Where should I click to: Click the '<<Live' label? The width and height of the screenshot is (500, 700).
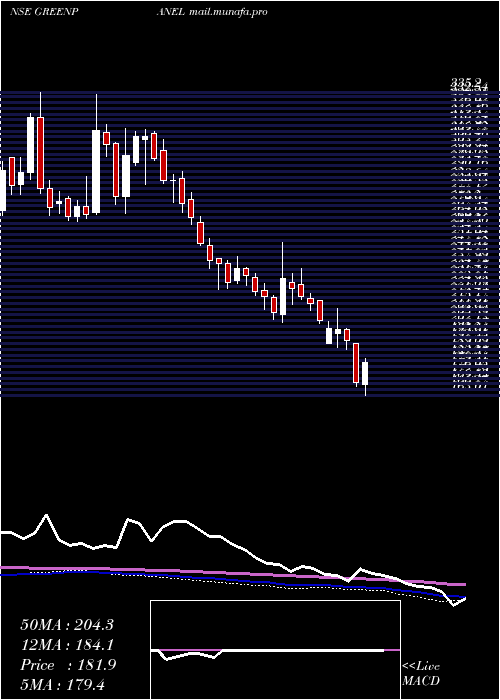tap(421, 667)
